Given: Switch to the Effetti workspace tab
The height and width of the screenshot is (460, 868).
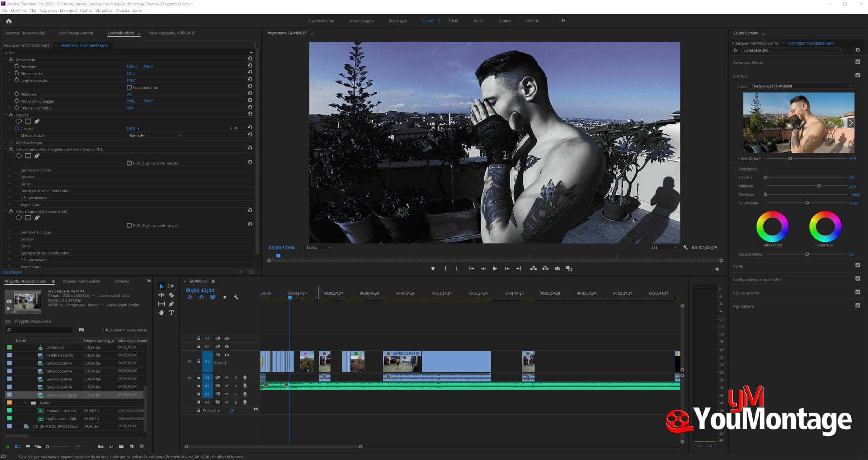Looking at the screenshot, I should (x=453, y=21).
